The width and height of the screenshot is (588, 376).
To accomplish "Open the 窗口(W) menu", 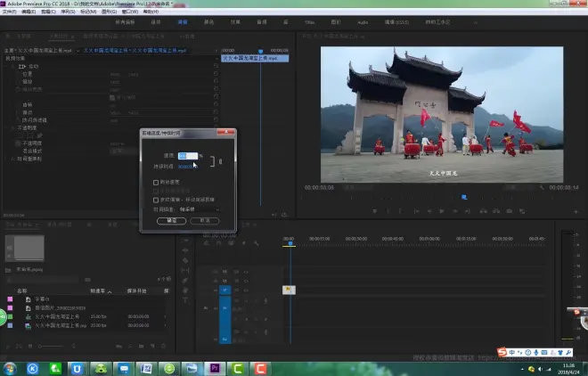I will (x=130, y=12).
